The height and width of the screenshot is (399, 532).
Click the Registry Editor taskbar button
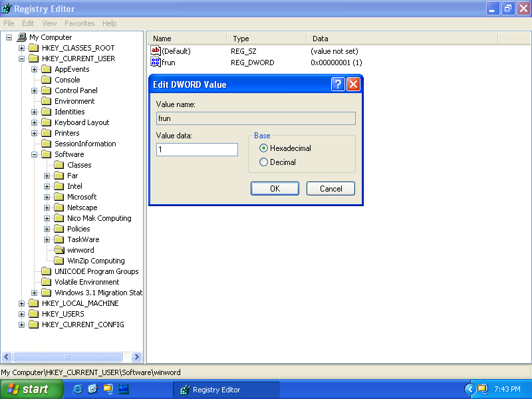pos(226,390)
